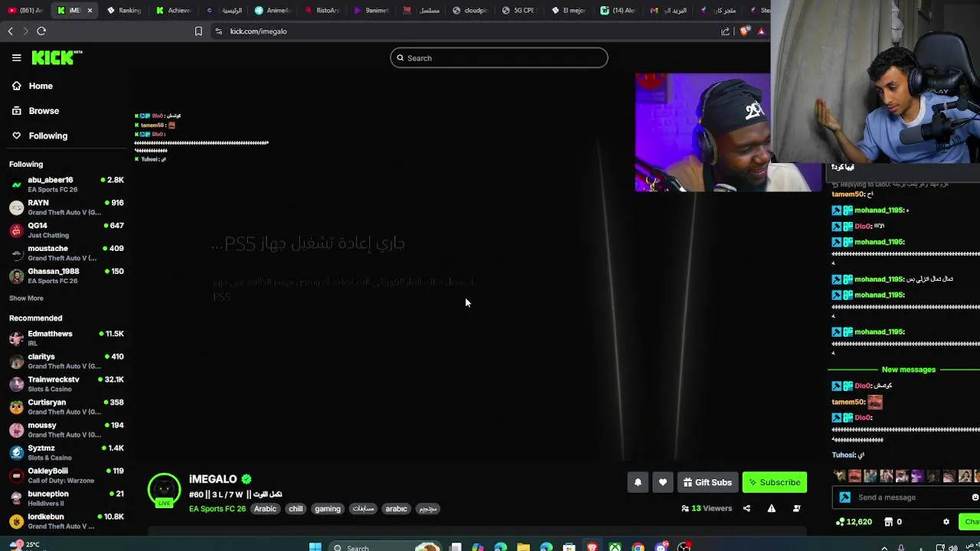Select the chill tag

(296, 509)
